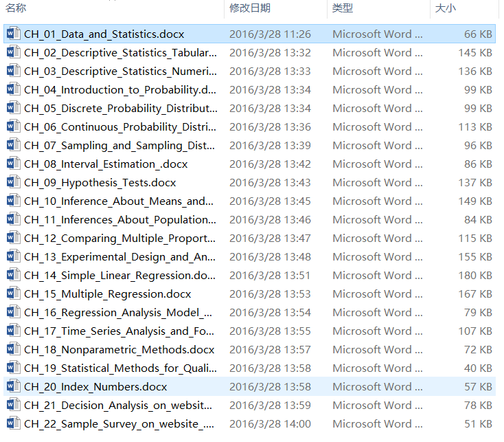Viewport: 504px width, 442px height.
Task: Click Word icon of CH_22_Sample_Survey file
Action: click(14, 423)
